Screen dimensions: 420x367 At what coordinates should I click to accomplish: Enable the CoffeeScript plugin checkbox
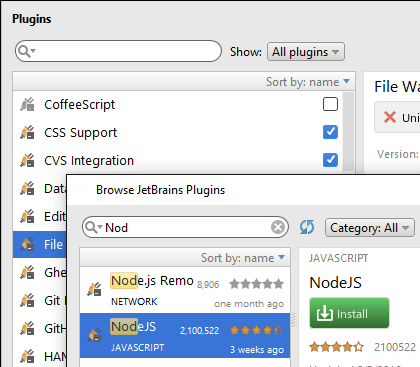coord(330,104)
